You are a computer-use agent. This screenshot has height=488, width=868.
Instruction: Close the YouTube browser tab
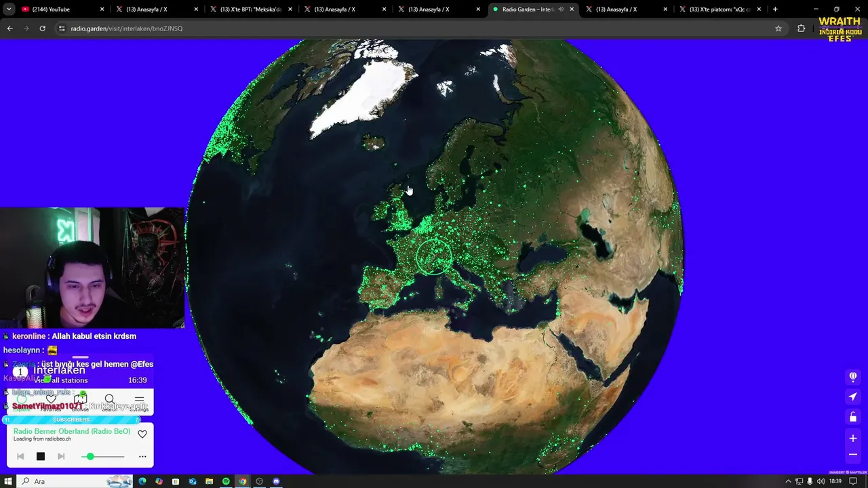[102, 9]
